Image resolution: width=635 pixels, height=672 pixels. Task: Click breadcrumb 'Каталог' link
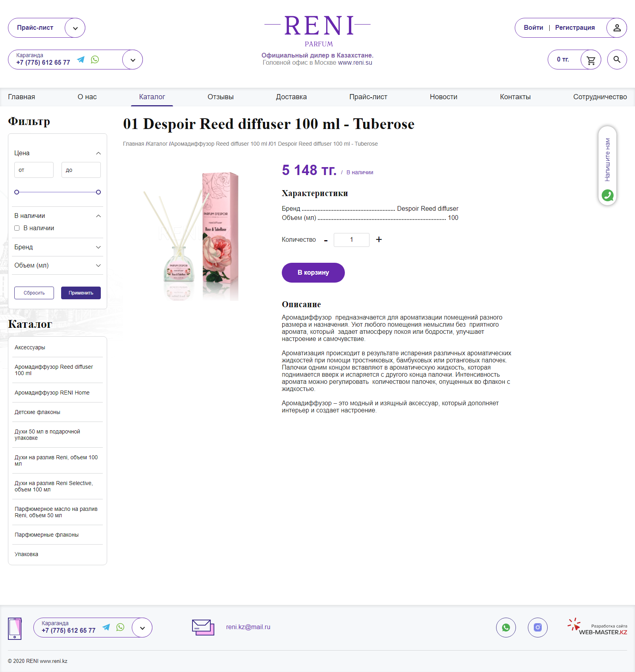pos(157,144)
